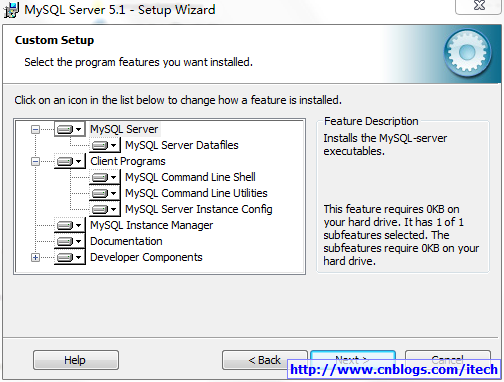Viewport: 504px width, 382px height.
Task: Close the Setup Wizard window
Action: (x=479, y=6)
